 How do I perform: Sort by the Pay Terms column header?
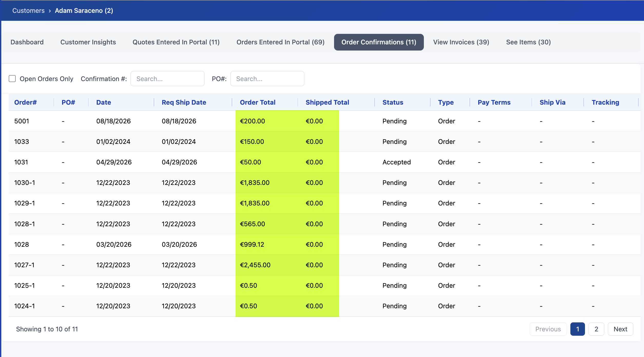coord(494,102)
